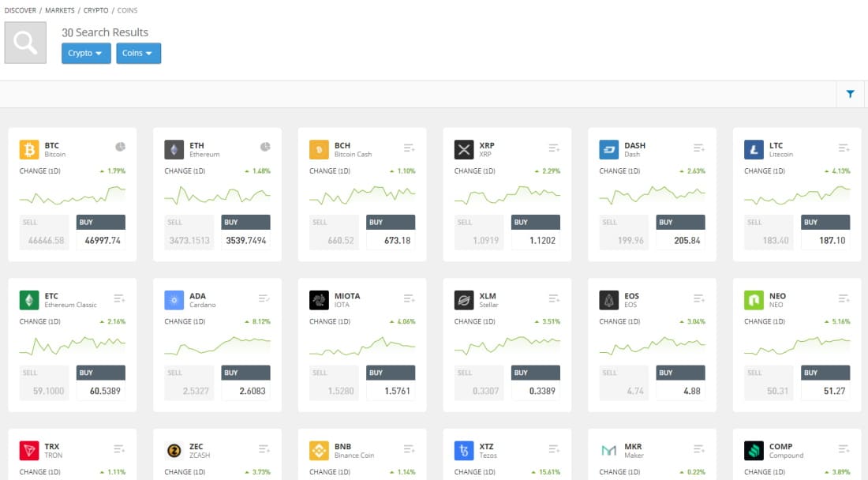Buy BTC at 46997.74

point(101,233)
